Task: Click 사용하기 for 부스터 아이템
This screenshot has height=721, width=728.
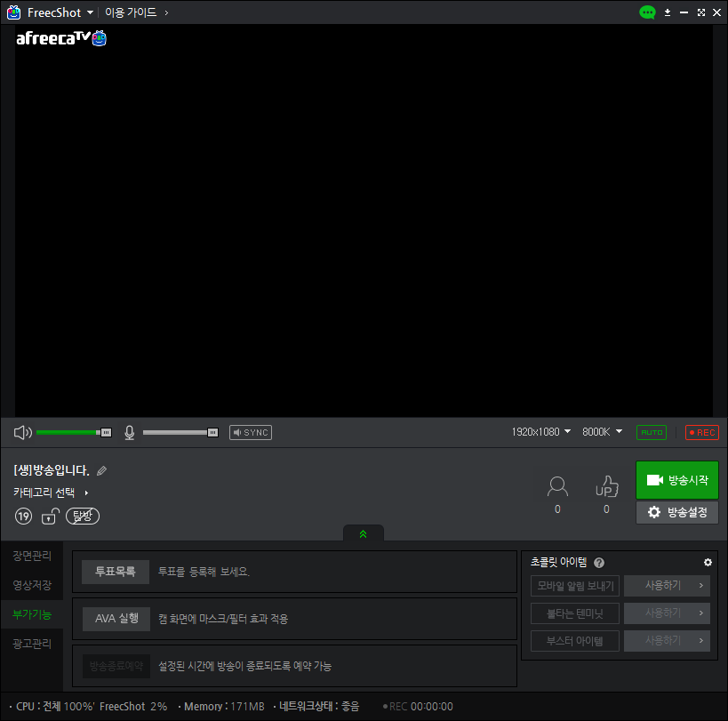Action: pyautogui.click(x=668, y=641)
